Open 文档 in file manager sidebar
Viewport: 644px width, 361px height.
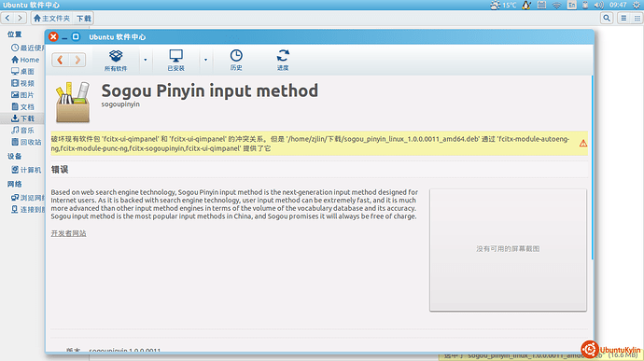pyautogui.click(x=22, y=106)
